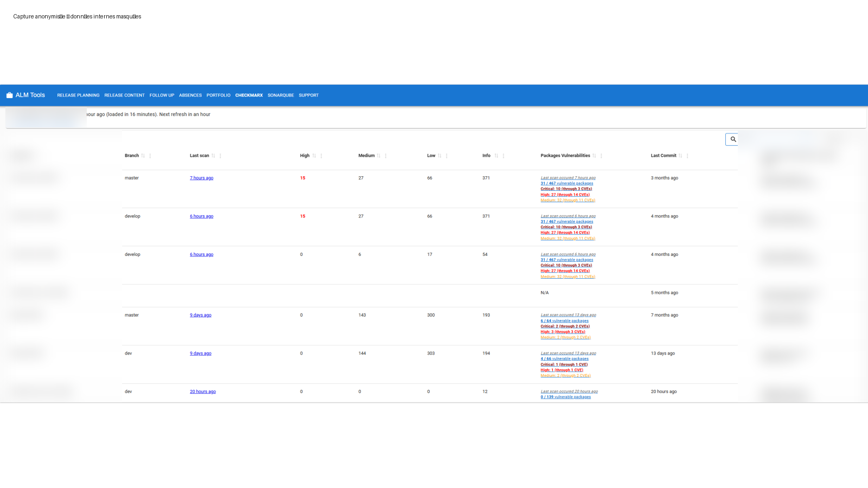Navigate to the Portfolio section
This screenshot has width=868, height=488.
(218, 95)
